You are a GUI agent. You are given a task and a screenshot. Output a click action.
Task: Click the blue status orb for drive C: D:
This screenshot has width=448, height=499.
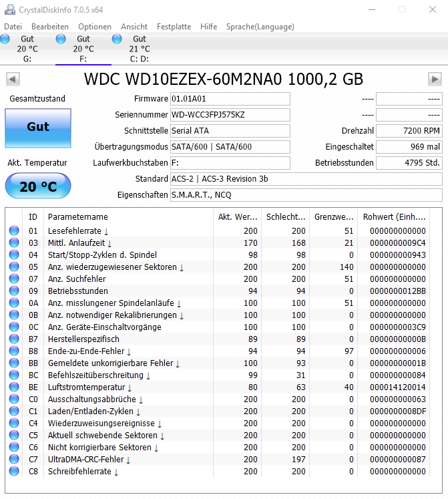point(117,39)
